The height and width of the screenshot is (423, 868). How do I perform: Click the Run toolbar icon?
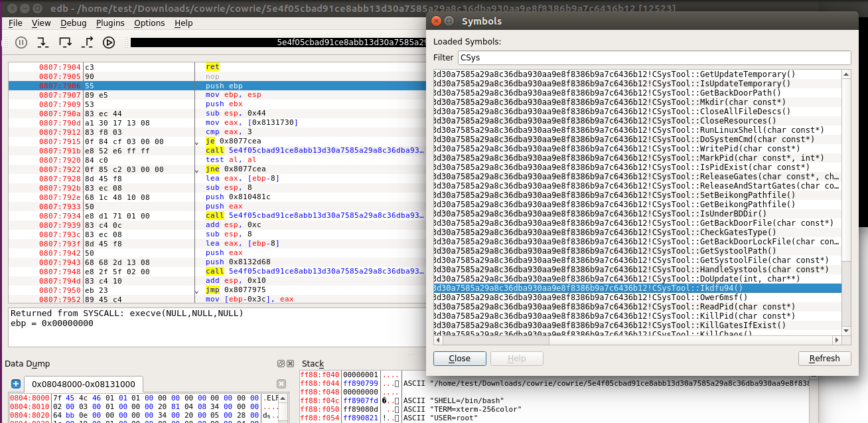click(x=109, y=42)
